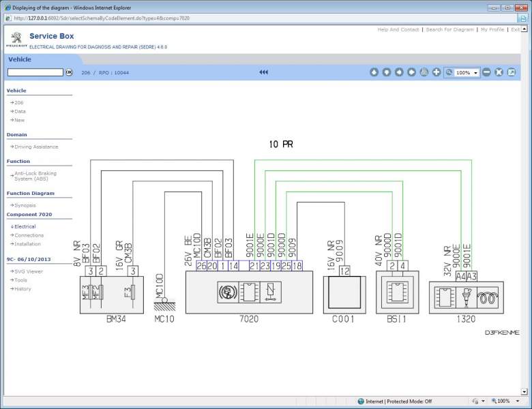Screen dimensions: 532x409
Task: Open diagram in a new window icon
Action: point(512,72)
